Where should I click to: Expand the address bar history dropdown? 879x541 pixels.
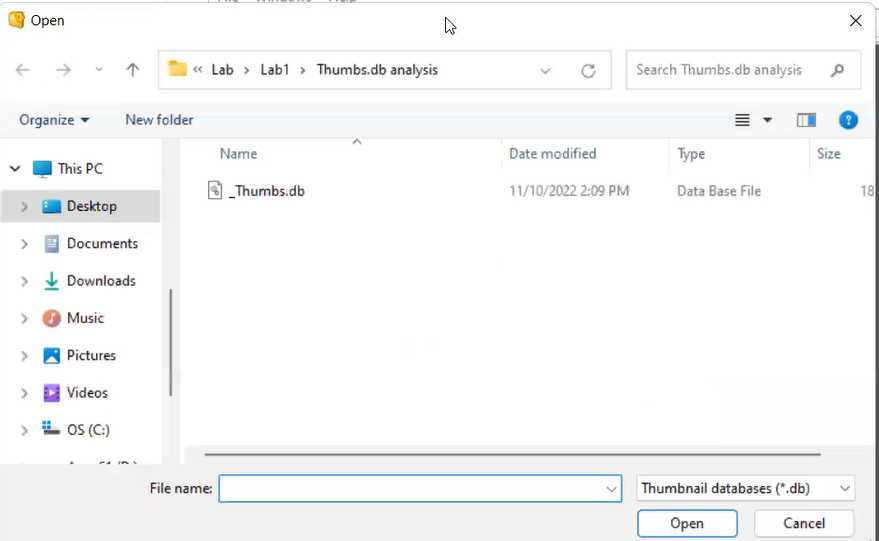[545, 70]
